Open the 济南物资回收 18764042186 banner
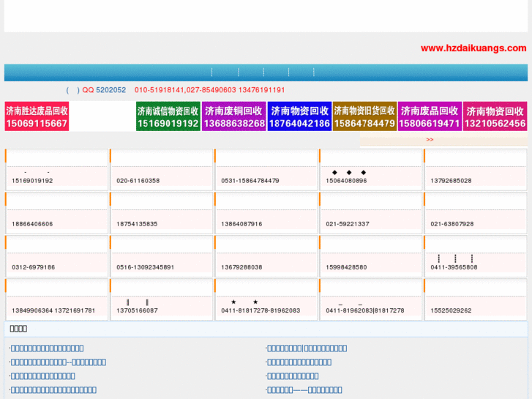 pos(299,116)
